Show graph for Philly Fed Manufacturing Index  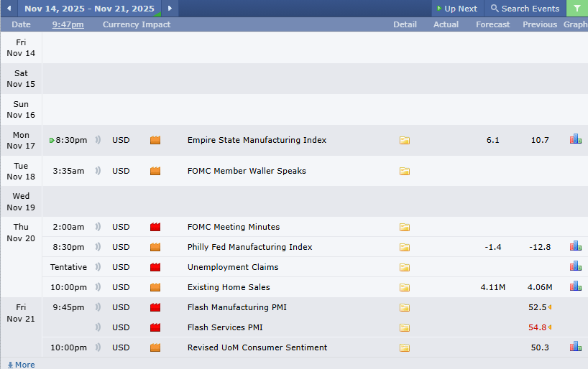pyautogui.click(x=575, y=246)
